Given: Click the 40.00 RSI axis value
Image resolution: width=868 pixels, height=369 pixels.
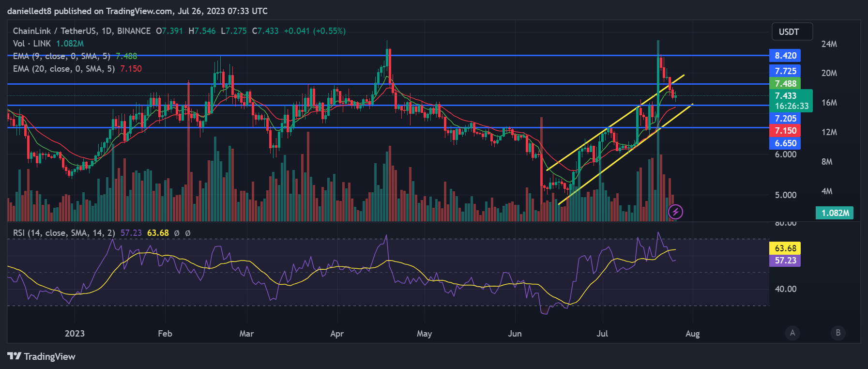Looking at the screenshot, I should [786, 289].
